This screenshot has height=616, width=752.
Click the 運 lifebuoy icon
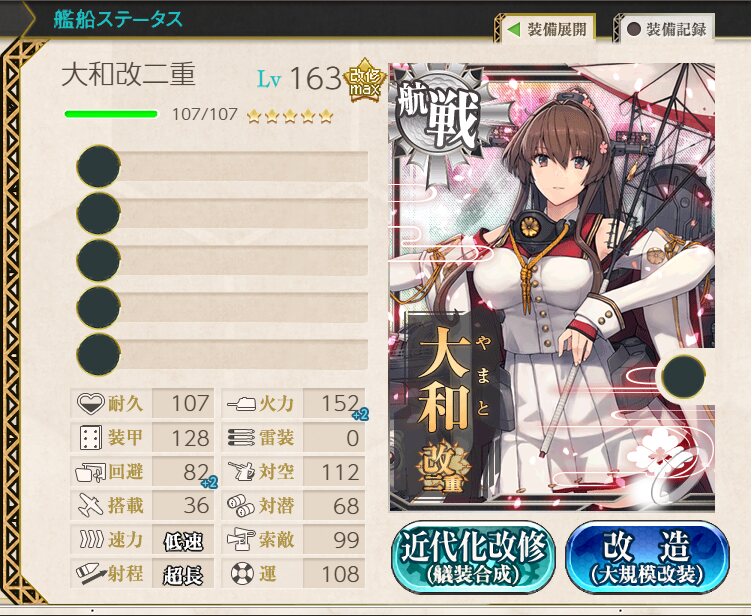click(242, 573)
